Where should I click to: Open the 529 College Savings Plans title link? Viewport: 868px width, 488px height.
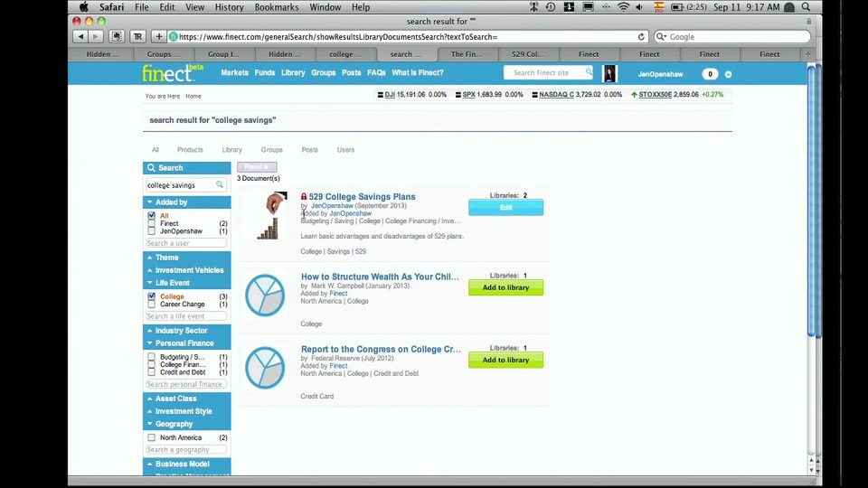(362, 196)
